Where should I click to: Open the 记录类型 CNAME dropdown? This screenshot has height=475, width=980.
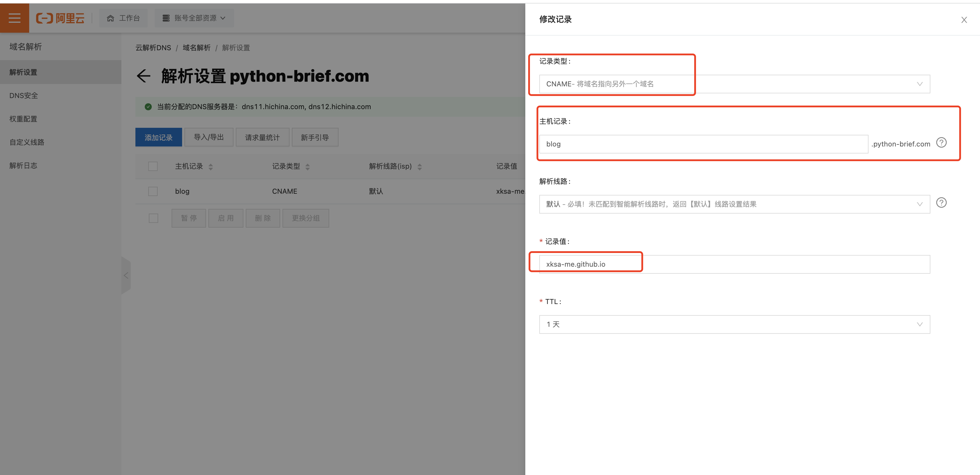click(x=734, y=84)
